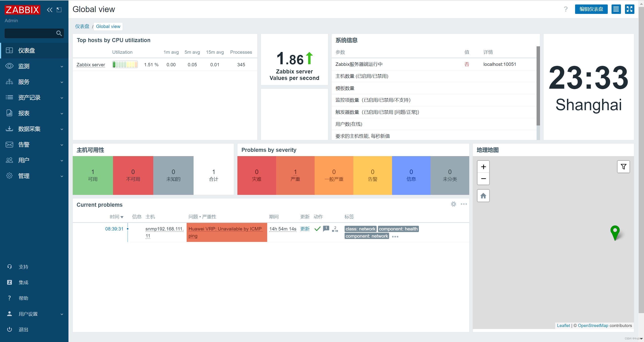Click the 严重 severity tile showing 1
The width and height of the screenshot is (644, 342).
point(295,175)
